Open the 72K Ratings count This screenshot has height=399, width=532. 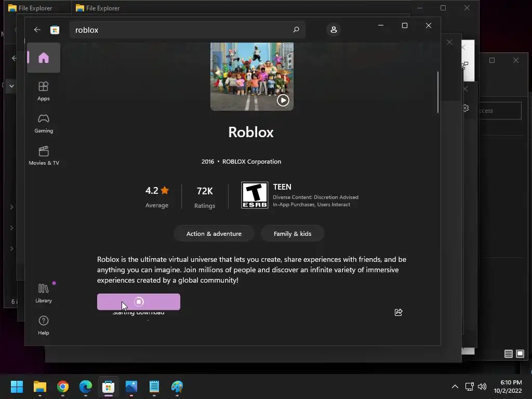pyautogui.click(x=205, y=196)
